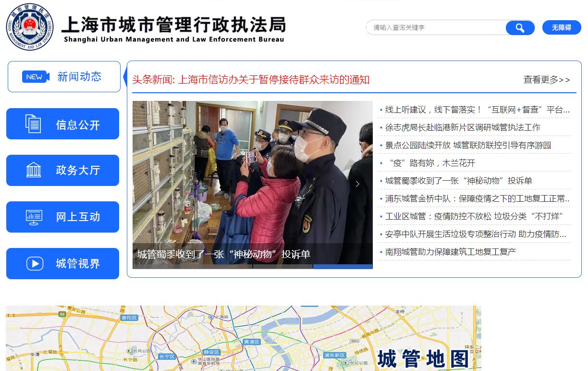Advance carousel with the right arrow

(357, 184)
